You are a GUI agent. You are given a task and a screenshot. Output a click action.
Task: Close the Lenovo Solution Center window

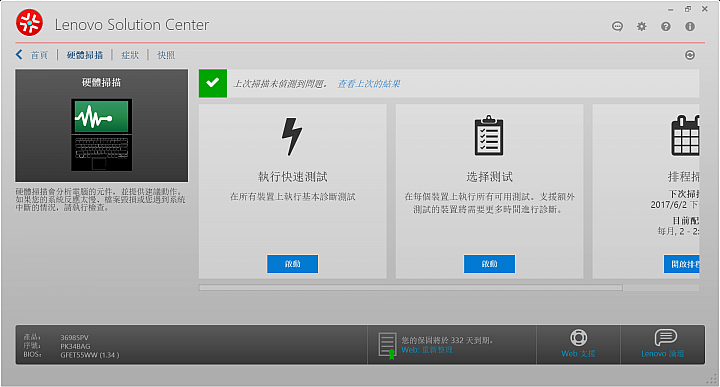coord(705,9)
